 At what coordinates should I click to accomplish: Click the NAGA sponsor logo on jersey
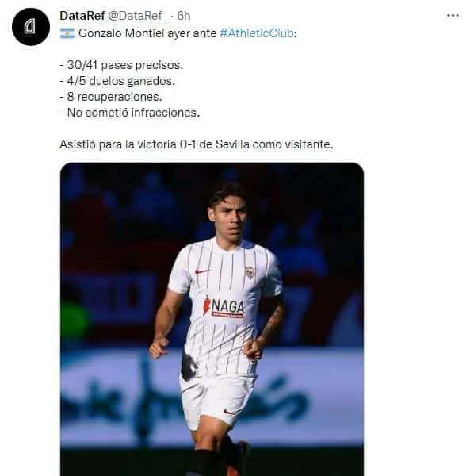(x=224, y=307)
